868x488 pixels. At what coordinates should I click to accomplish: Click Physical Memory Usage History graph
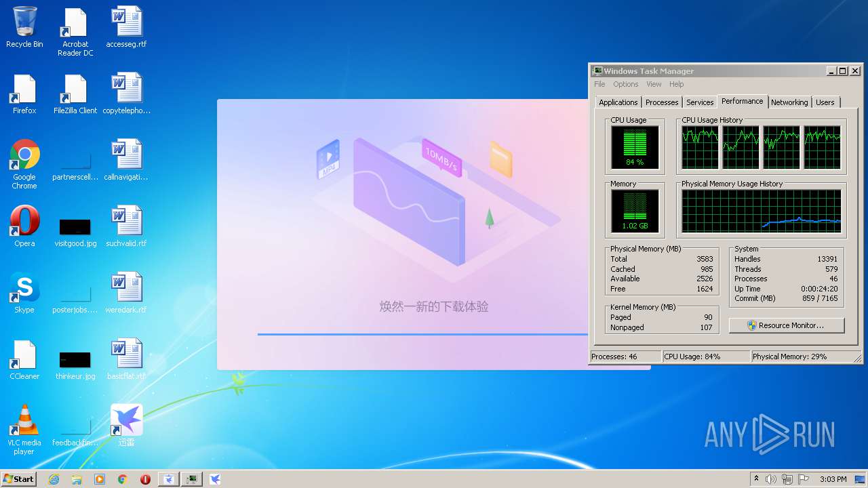762,211
